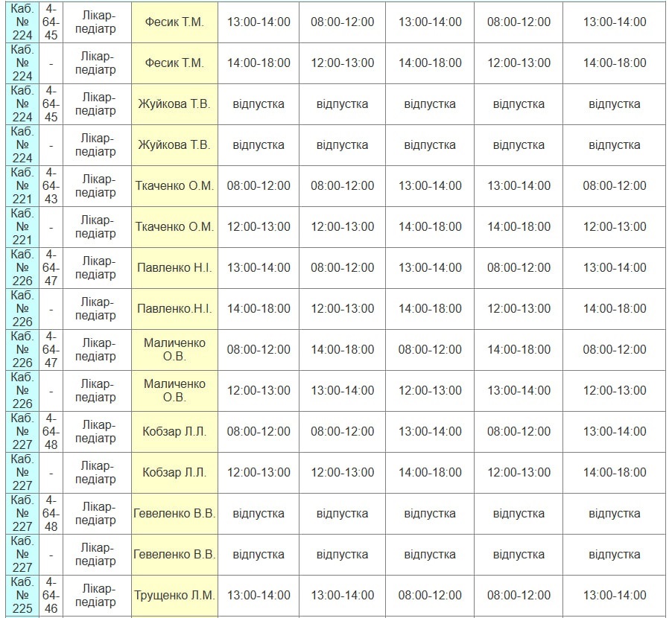Click the phone number 4-64-43 cell
Viewport: 672px width, 618px height.
pos(51,185)
